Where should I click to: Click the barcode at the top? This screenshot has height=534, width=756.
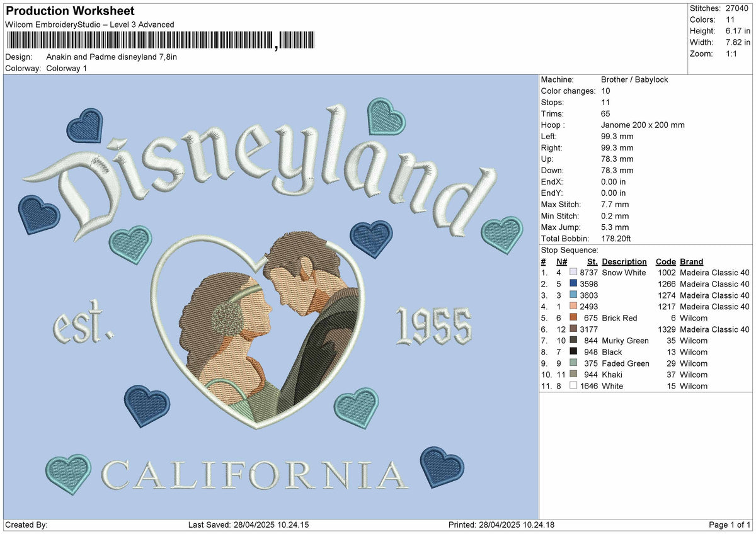tap(161, 41)
